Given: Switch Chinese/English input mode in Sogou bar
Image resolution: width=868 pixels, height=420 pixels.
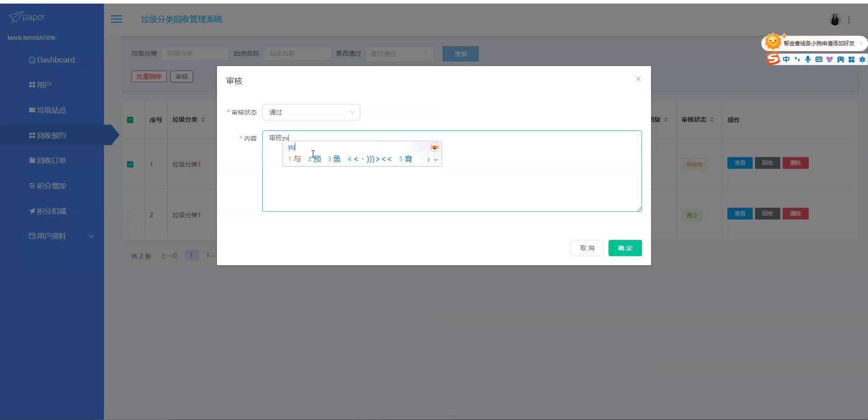Looking at the screenshot, I should coord(786,59).
